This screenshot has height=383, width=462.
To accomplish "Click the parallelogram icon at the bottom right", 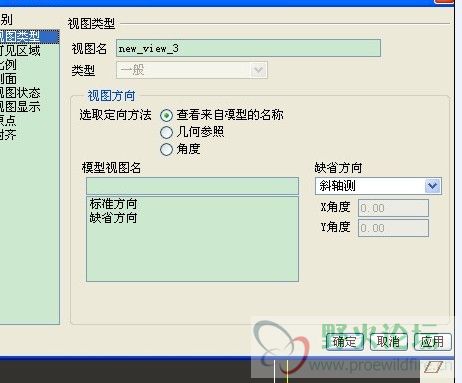I will (434, 367).
